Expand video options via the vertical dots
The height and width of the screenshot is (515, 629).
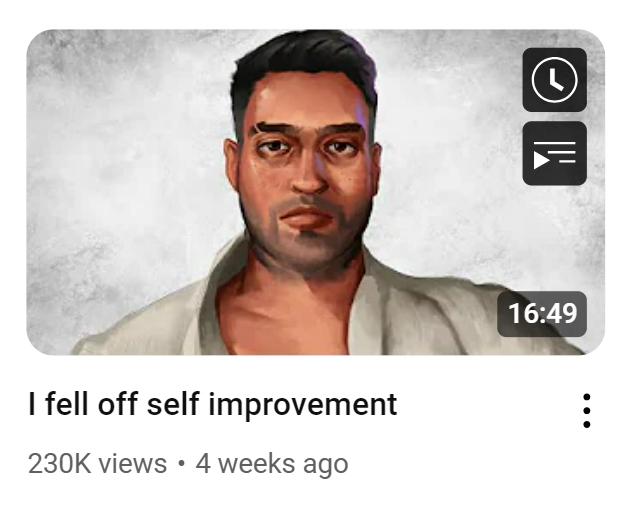point(586,411)
